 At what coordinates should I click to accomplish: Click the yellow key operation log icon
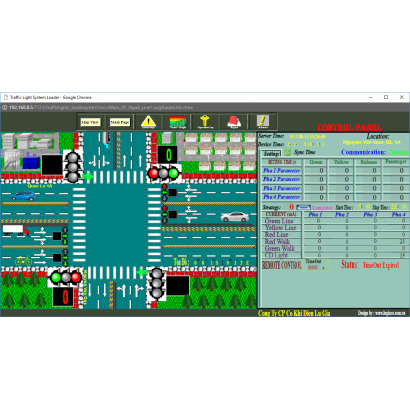205,122
